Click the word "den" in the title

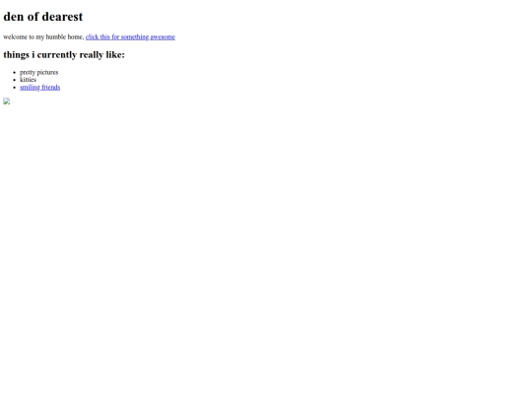coord(14,17)
